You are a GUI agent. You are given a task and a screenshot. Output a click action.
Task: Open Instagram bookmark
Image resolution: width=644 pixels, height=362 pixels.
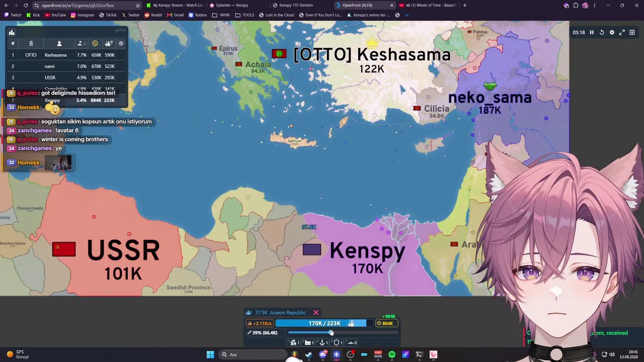83,15
